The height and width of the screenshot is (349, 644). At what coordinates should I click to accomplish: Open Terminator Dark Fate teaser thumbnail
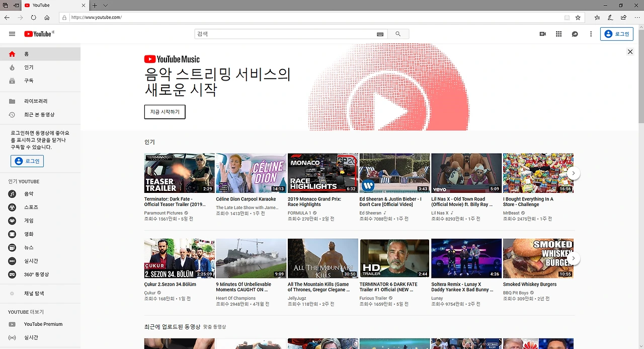179,173
